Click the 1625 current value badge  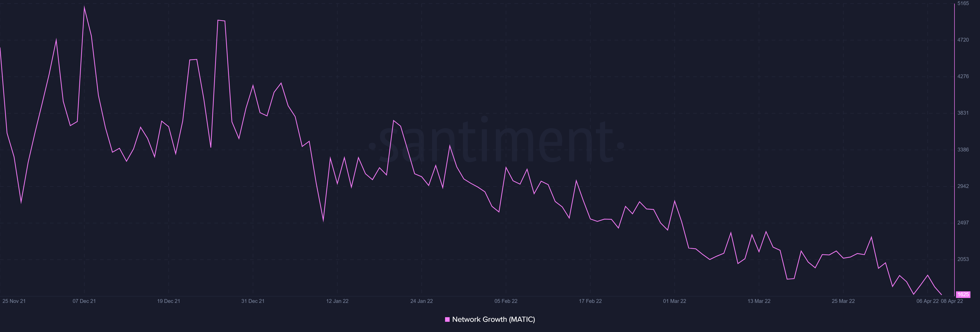pyautogui.click(x=963, y=294)
